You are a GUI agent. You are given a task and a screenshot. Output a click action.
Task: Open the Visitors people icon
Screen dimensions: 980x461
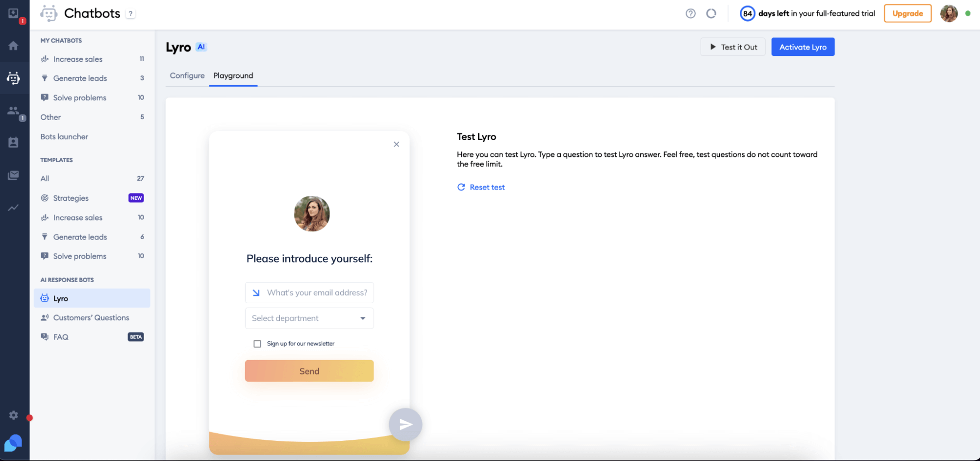(x=13, y=111)
